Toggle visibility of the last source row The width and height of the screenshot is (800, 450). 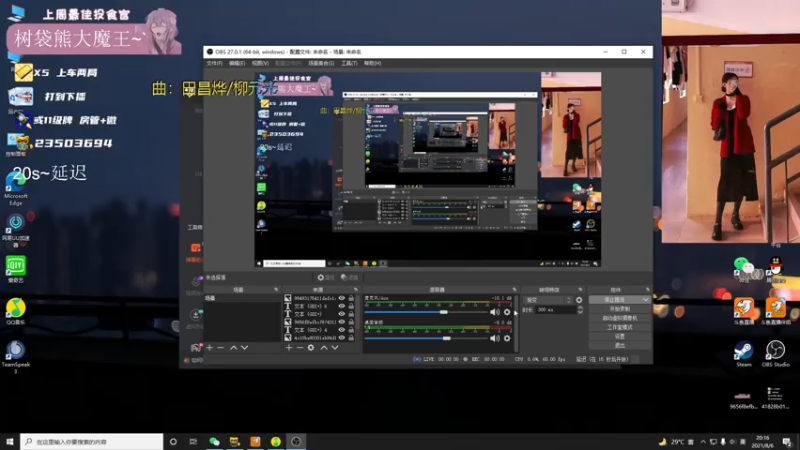(x=342, y=338)
